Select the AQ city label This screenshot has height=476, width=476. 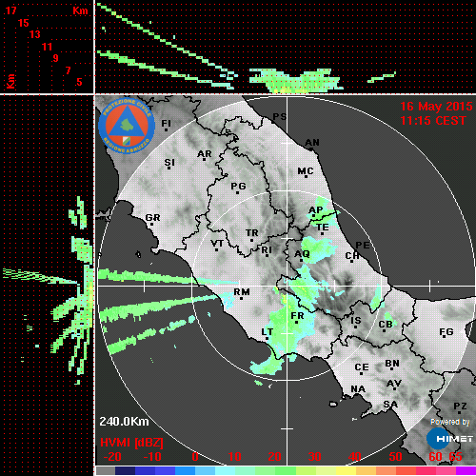click(x=302, y=254)
